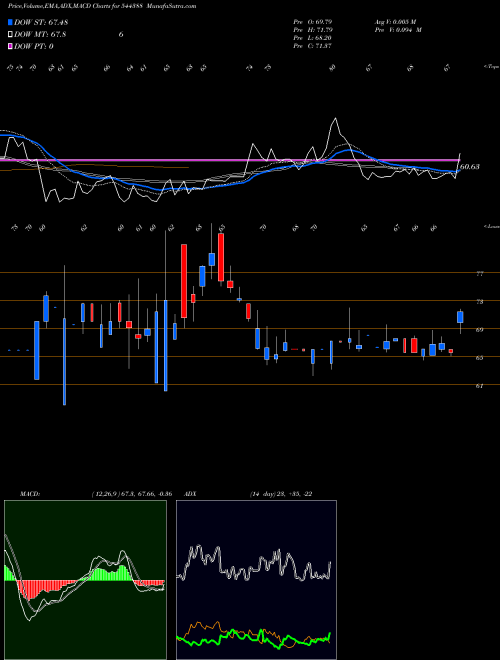Click the 77 price axis label
The width and height of the screenshot is (500, 660).
[479, 274]
